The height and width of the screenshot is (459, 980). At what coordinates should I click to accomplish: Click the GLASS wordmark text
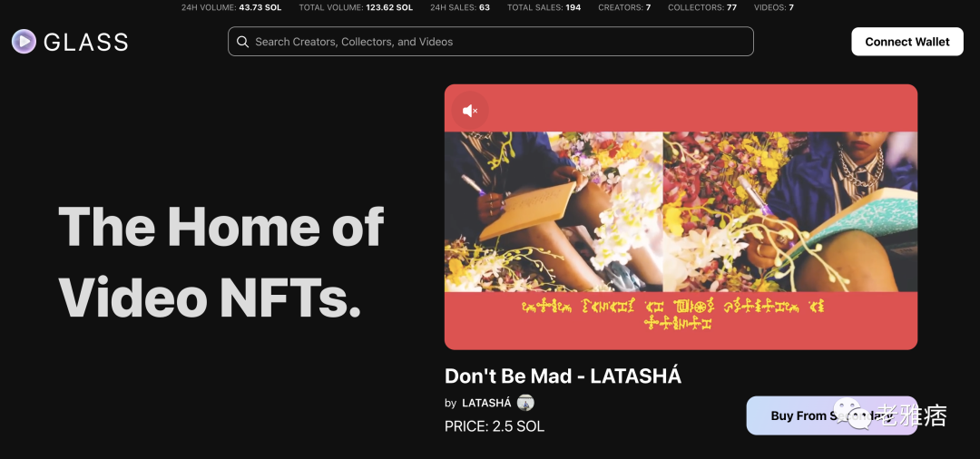85,42
